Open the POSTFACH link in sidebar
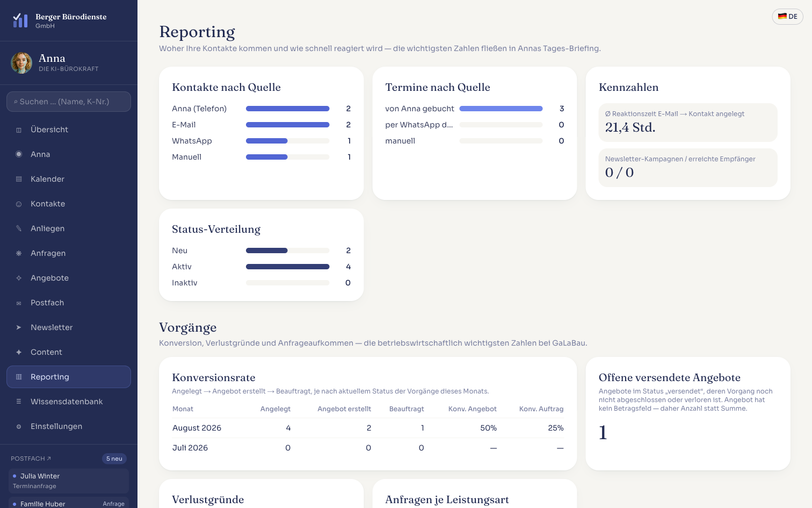Viewport: 812px width, 508px height. pos(31,459)
